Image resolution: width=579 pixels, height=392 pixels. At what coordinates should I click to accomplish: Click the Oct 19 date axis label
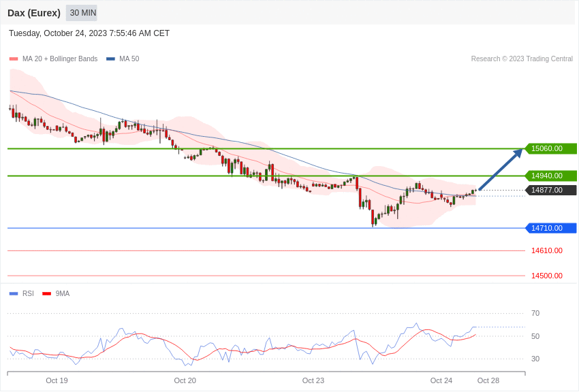click(x=57, y=380)
